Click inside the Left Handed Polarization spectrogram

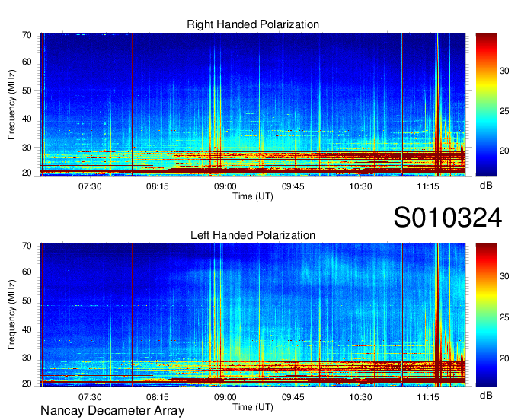point(253,315)
